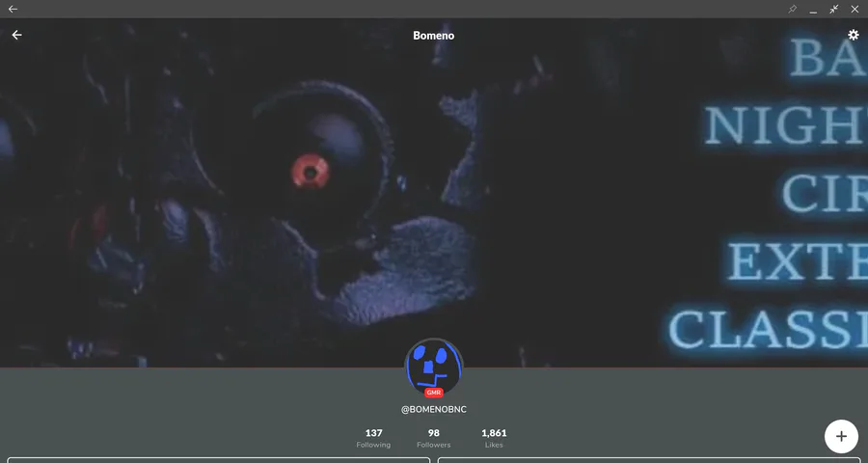Minimize the app window
The height and width of the screenshot is (463, 868).
tap(813, 9)
